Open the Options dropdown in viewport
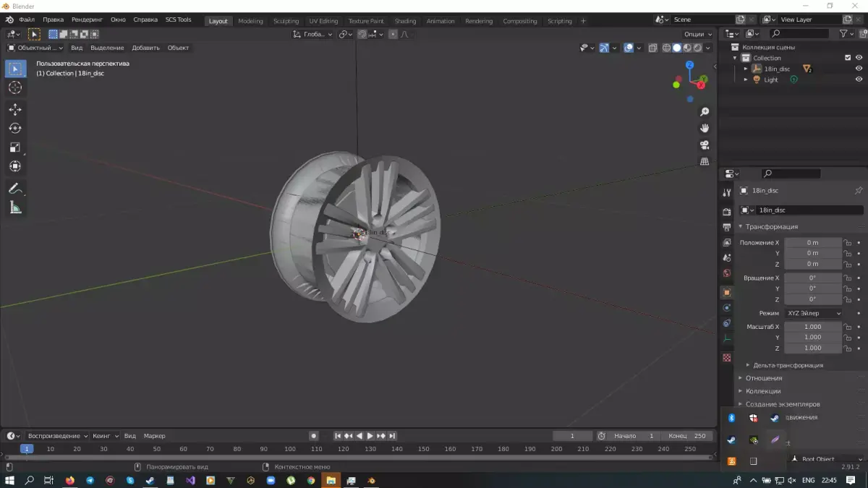 pos(698,34)
